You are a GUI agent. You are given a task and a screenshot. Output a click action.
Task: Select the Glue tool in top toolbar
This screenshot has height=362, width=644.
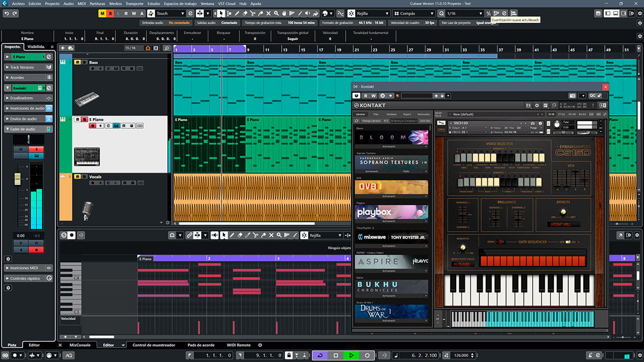(x=260, y=13)
